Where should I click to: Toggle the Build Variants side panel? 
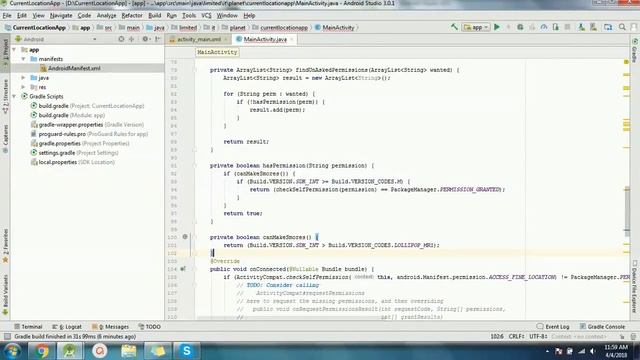pyautogui.click(x=5, y=295)
